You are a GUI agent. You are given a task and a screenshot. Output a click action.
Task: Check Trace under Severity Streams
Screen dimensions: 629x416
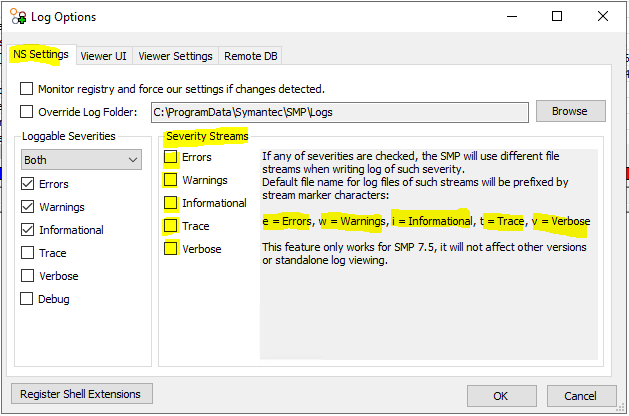point(170,225)
